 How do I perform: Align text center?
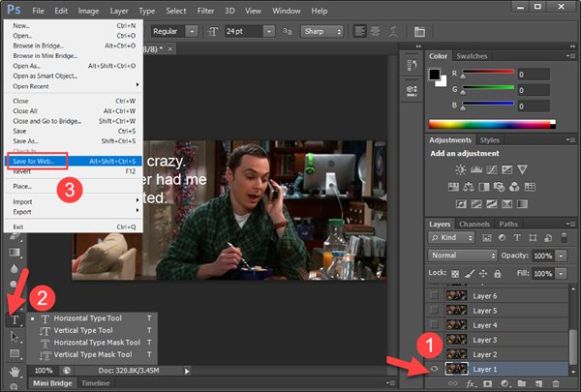coord(375,32)
